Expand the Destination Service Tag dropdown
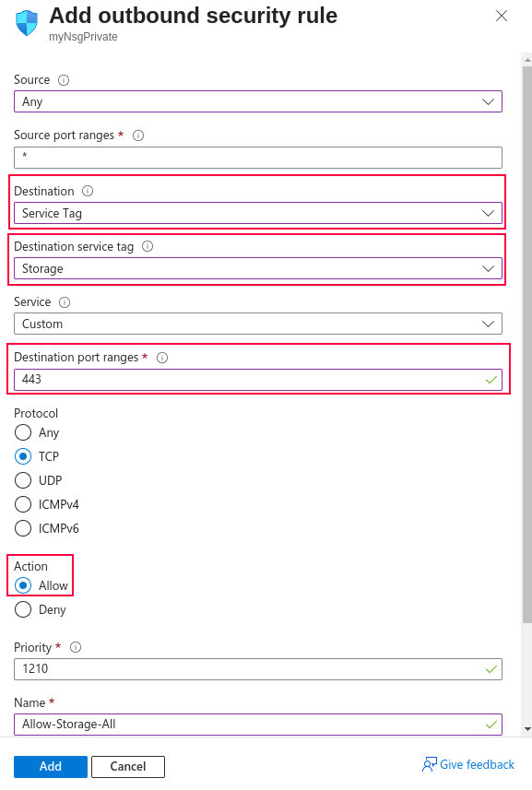This screenshot has width=532, height=790. (258, 213)
